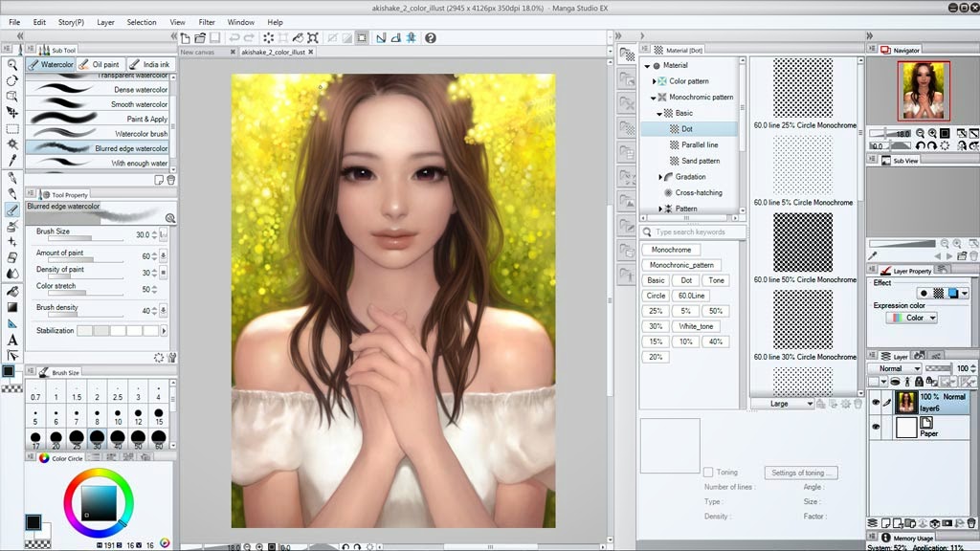Click the 60.0Line tag button
The height and width of the screenshot is (551, 980).
[x=691, y=296]
